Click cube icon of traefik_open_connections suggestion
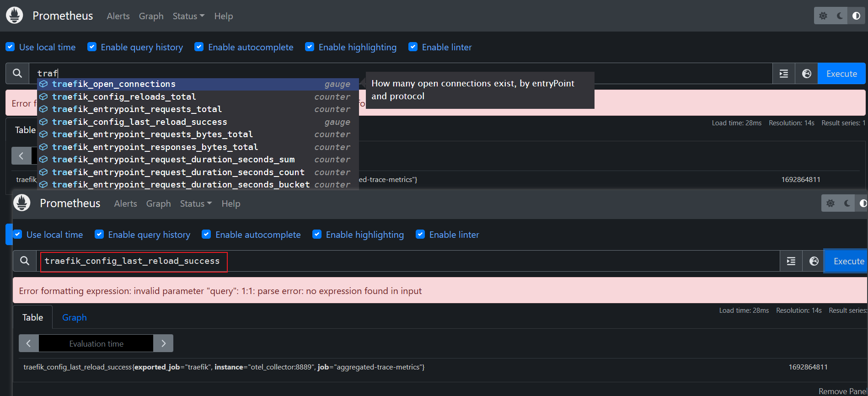This screenshot has height=396, width=868. tap(43, 84)
